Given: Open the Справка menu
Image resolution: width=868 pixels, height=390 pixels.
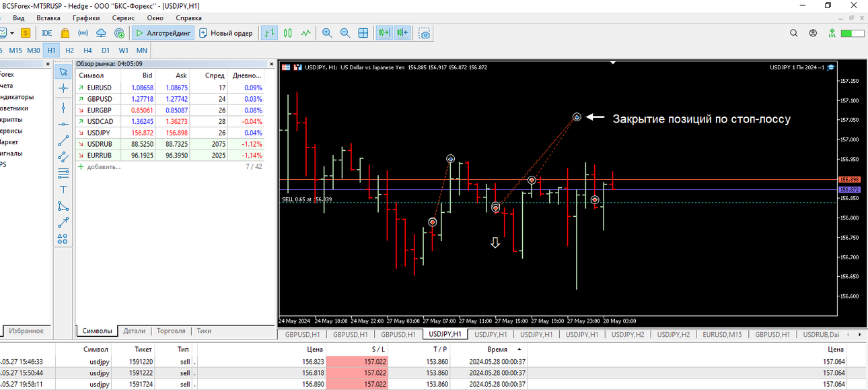Looking at the screenshot, I should pyautogui.click(x=188, y=18).
